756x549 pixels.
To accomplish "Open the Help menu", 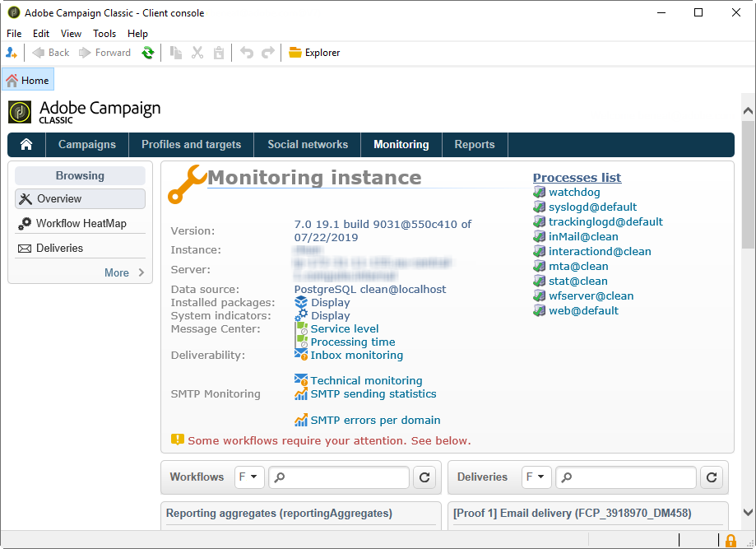I will 137,33.
